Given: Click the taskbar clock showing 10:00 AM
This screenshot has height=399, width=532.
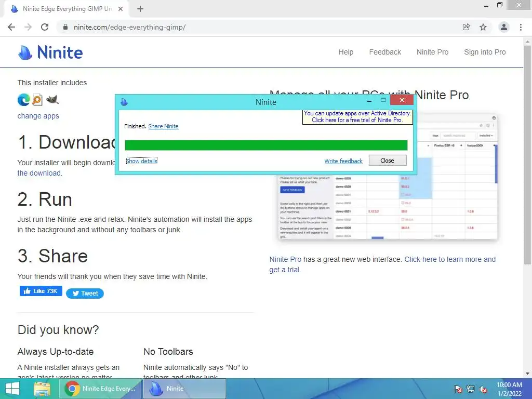Looking at the screenshot, I should [x=509, y=389].
